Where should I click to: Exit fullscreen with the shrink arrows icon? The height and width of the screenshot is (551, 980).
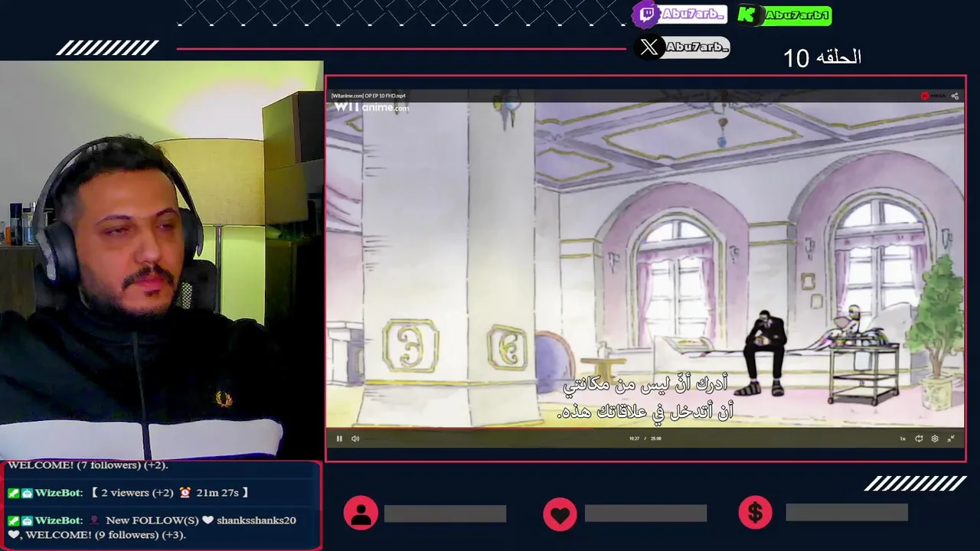click(951, 439)
